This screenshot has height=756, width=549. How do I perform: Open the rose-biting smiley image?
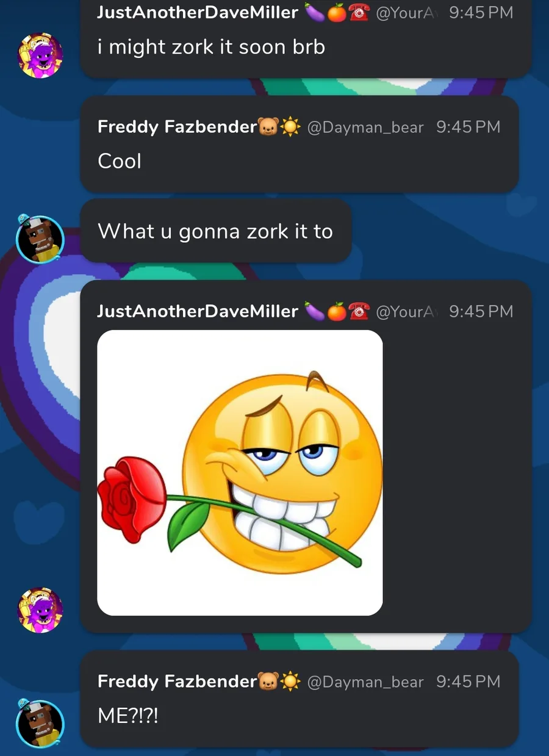pos(240,473)
